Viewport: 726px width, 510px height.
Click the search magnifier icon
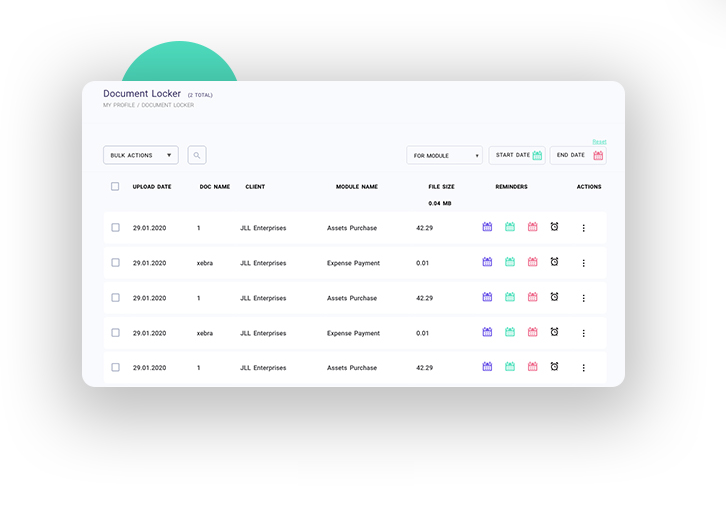pos(197,155)
